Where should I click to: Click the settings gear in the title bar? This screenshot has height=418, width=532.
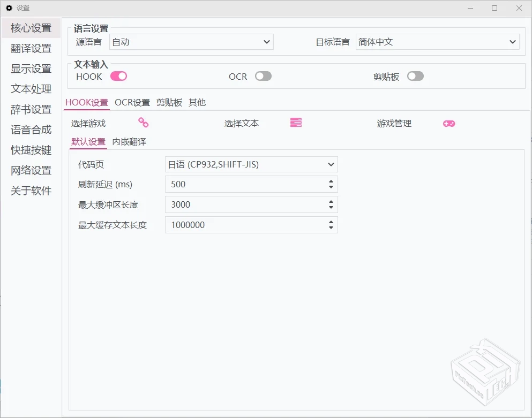point(9,7)
